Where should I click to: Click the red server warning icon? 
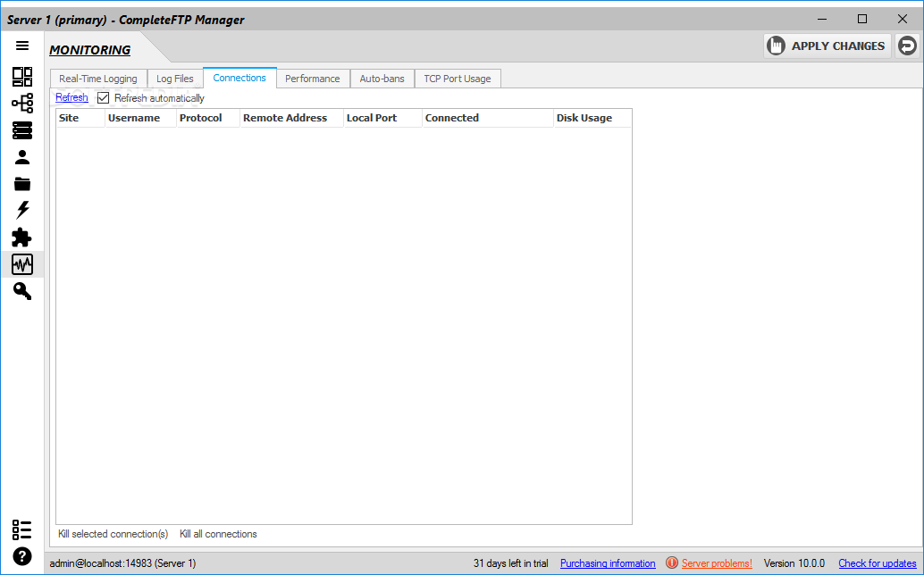pyautogui.click(x=671, y=562)
